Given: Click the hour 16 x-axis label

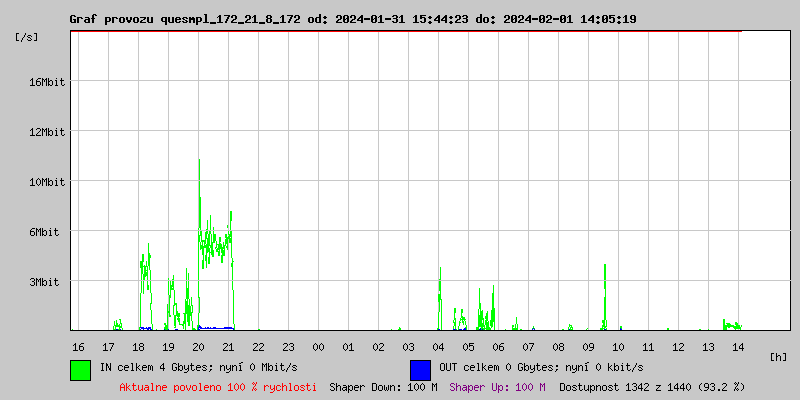Looking at the screenshot, I should [x=78, y=347].
